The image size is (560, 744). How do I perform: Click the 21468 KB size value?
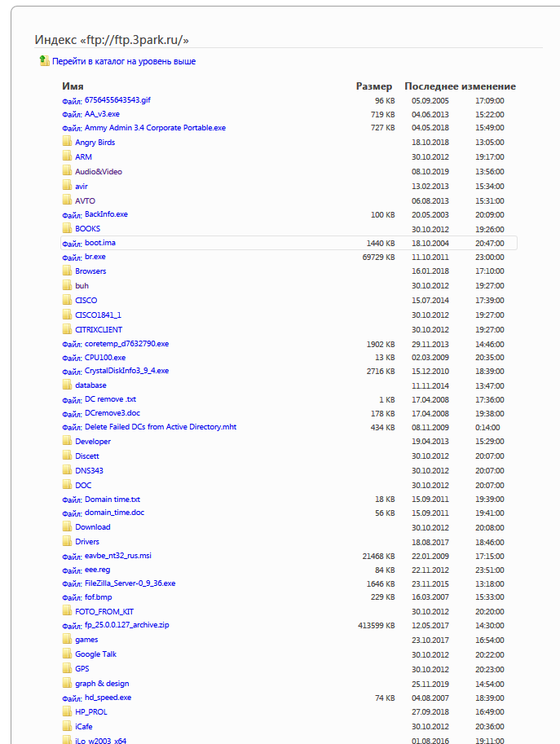(x=379, y=557)
